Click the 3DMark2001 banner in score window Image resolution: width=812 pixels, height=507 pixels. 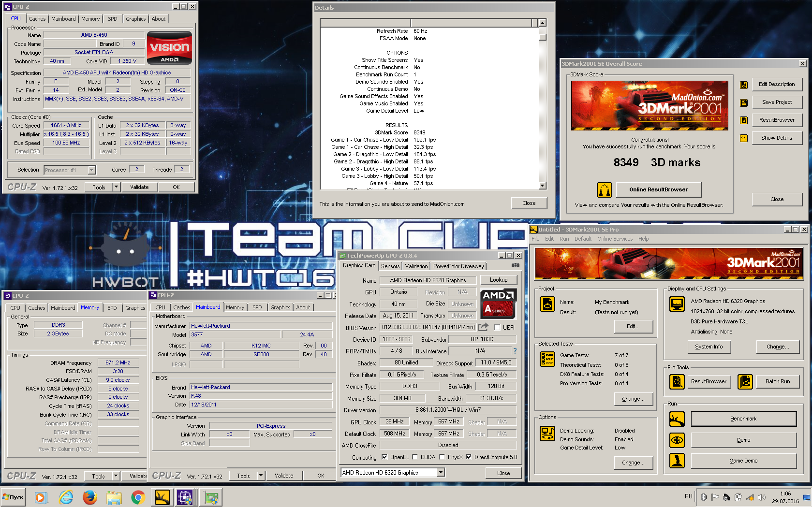coord(650,105)
